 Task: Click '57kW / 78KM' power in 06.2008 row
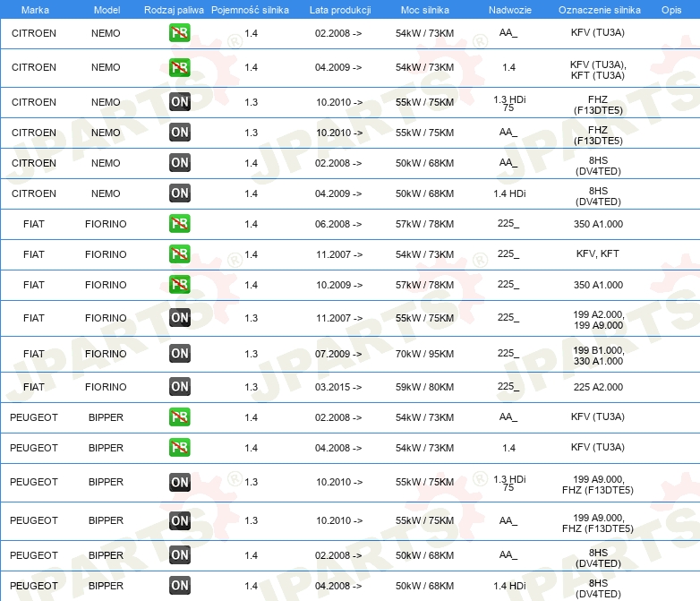[424, 224]
